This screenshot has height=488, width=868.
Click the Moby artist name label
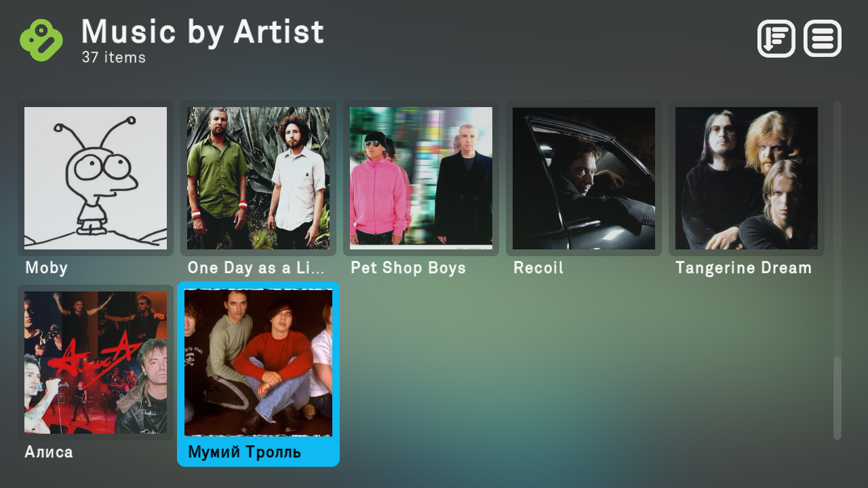pyautogui.click(x=47, y=268)
